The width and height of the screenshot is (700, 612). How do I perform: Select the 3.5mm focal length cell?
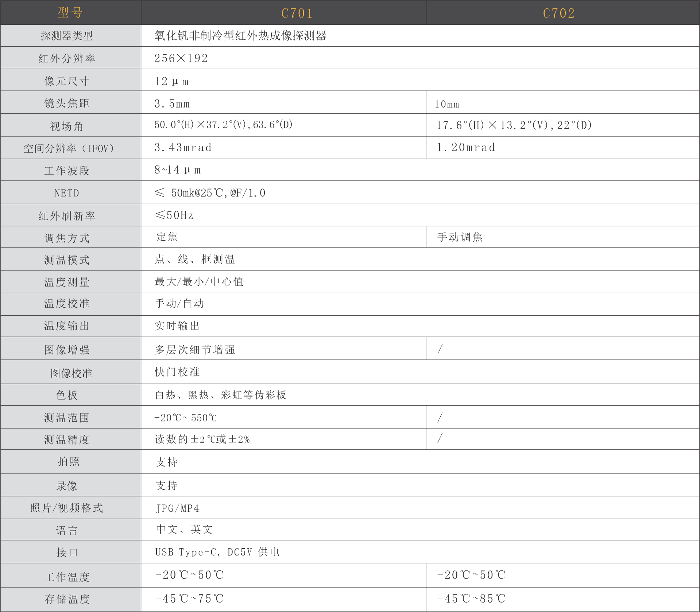[x=284, y=102]
